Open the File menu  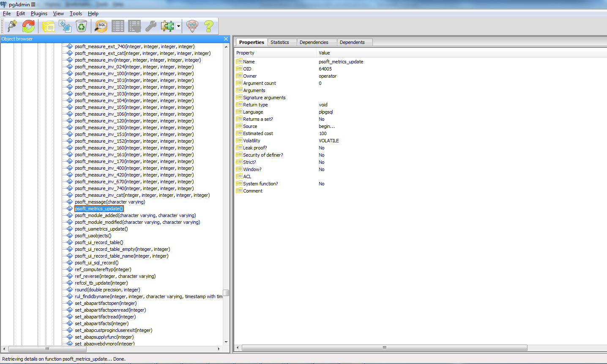[7, 14]
